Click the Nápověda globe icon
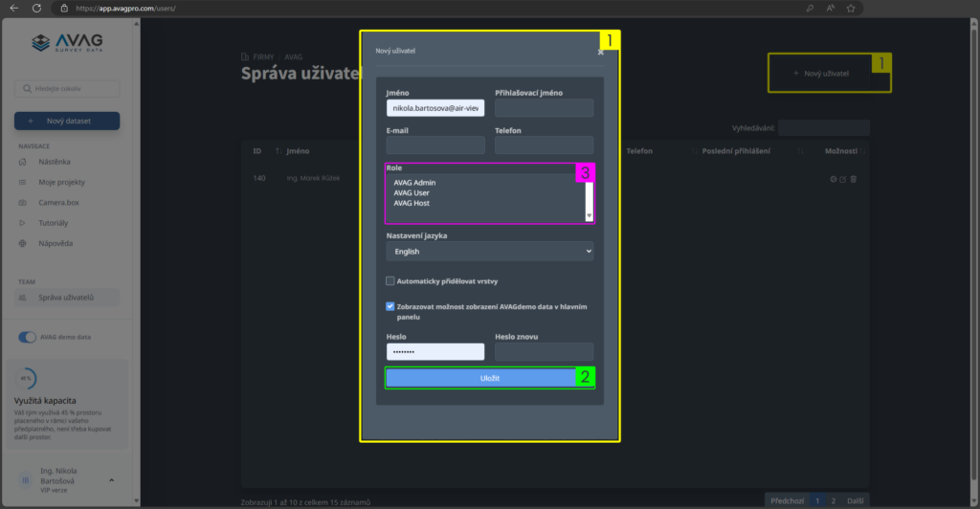The width and height of the screenshot is (980, 509). tap(23, 243)
